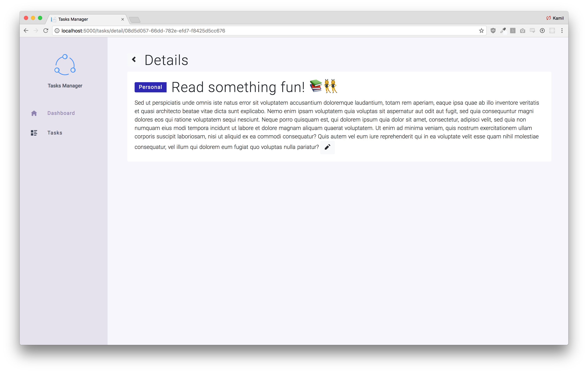Bookmark page with the star icon
The image size is (588, 373).
[481, 31]
